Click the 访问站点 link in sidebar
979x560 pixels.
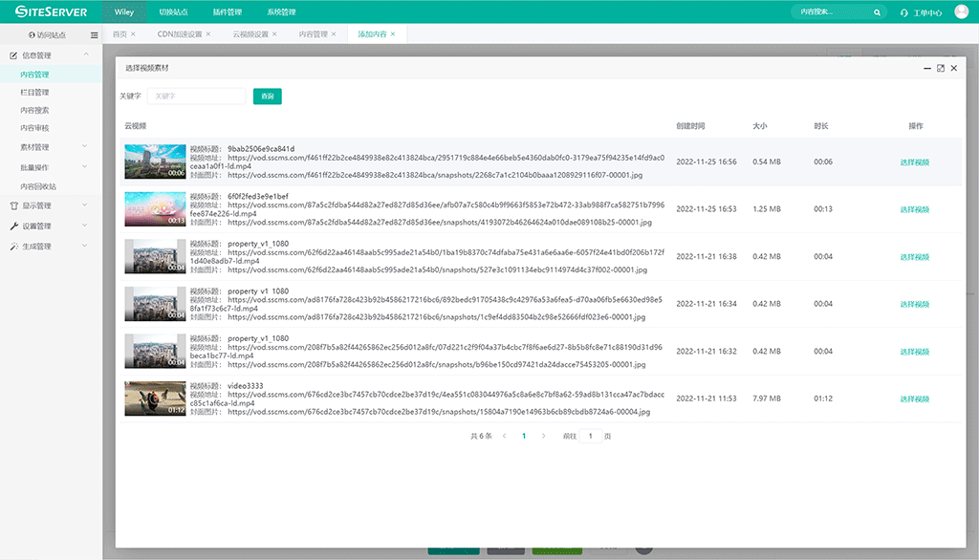point(48,34)
